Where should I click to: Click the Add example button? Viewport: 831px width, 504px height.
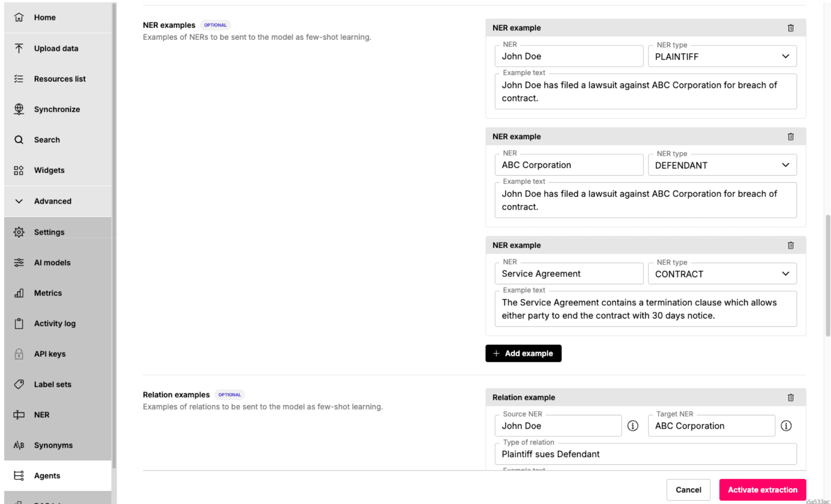click(x=523, y=353)
